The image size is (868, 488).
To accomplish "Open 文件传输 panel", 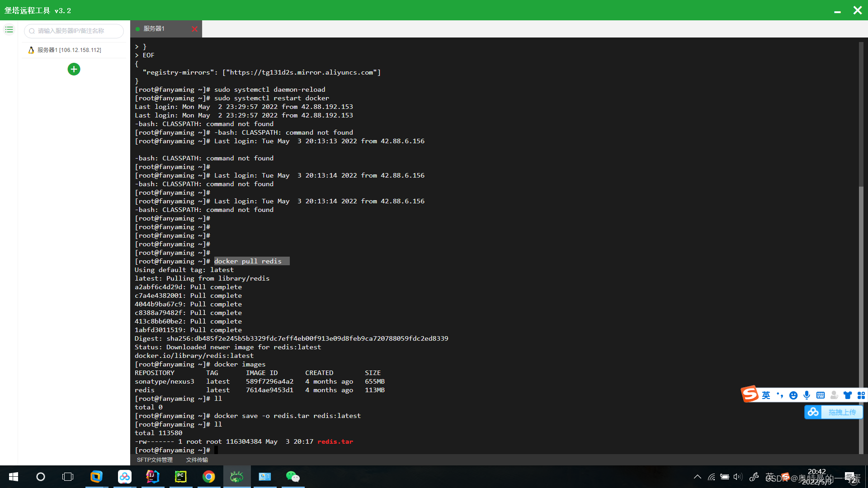I will click(197, 460).
